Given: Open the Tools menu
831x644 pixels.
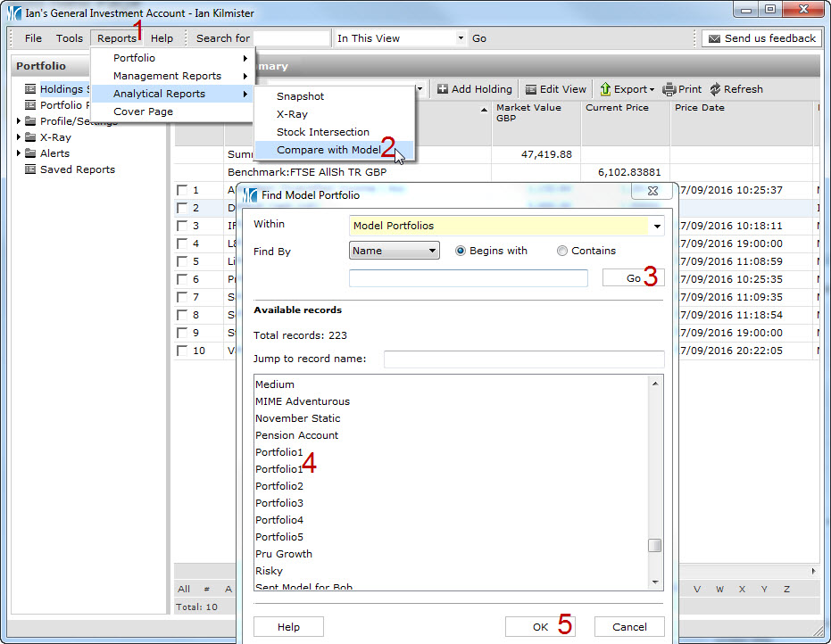Looking at the screenshot, I should point(69,38).
